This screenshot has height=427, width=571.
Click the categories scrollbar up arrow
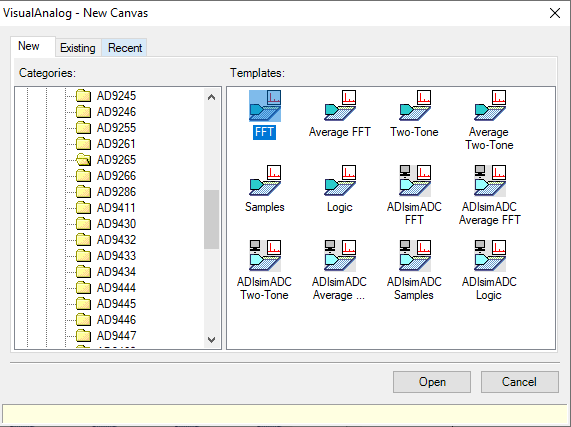pyautogui.click(x=211, y=97)
